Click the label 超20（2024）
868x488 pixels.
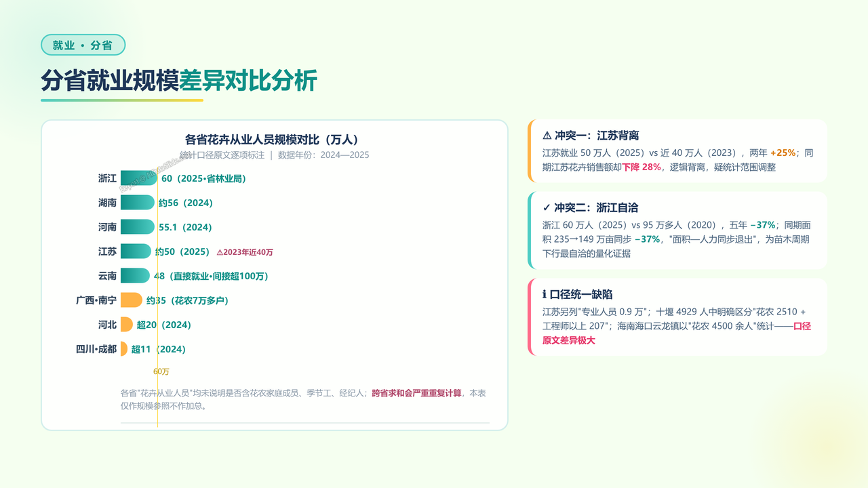coord(164,325)
